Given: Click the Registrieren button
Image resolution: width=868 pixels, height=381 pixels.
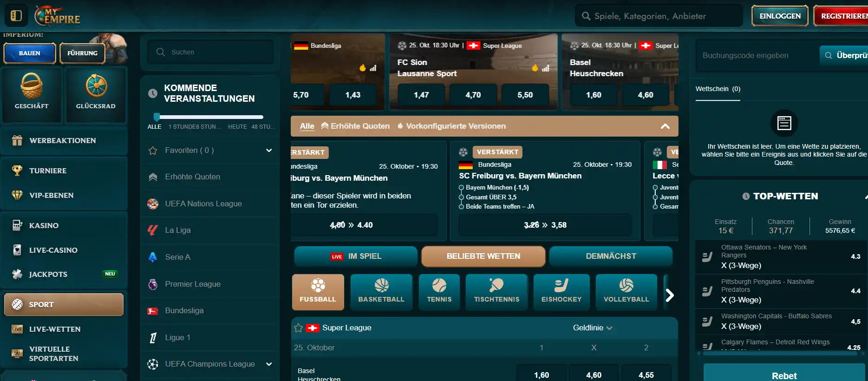Looking at the screenshot, I should [841, 16].
